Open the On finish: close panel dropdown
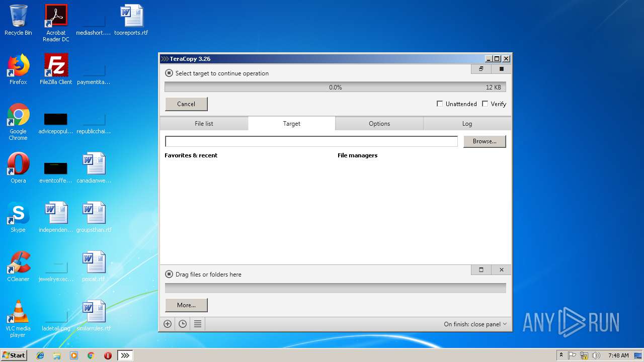The image size is (644, 362). [475, 324]
